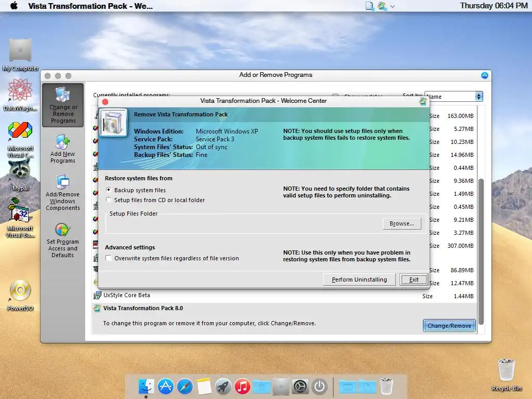Enable Overwrite system files regardless of file version
Image resolution: width=532 pixels, height=399 pixels.
point(109,258)
